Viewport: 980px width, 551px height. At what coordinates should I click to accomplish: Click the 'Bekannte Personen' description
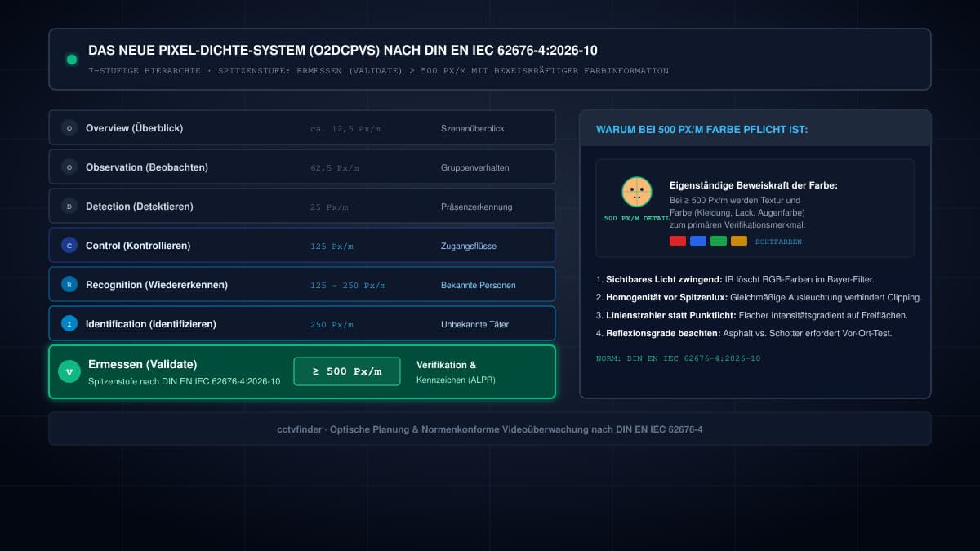478,286
